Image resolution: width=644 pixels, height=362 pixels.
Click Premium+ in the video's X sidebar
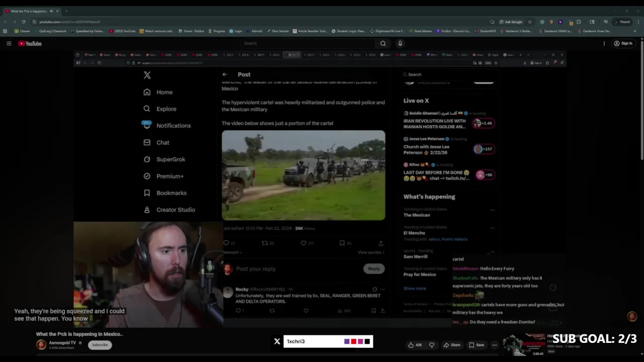coord(164,176)
